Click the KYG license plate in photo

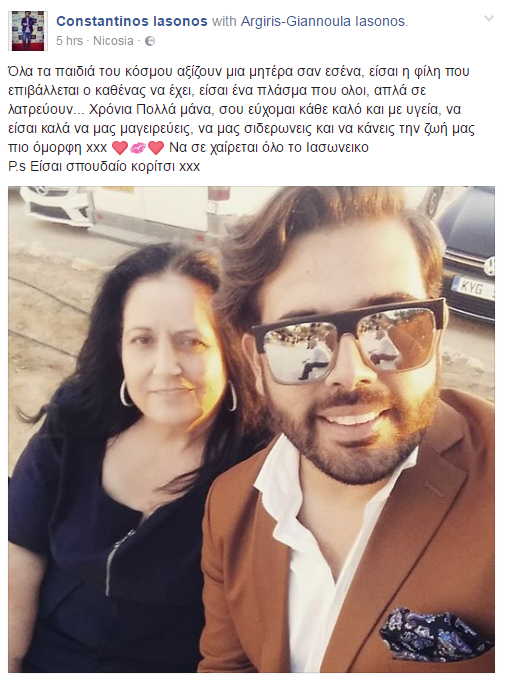(473, 287)
